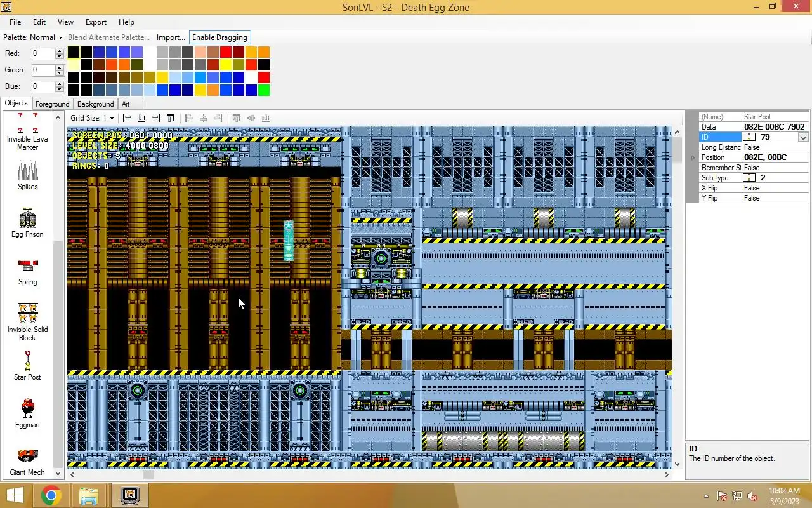
Task: Open the Action Center flag icon
Action: click(x=721, y=496)
